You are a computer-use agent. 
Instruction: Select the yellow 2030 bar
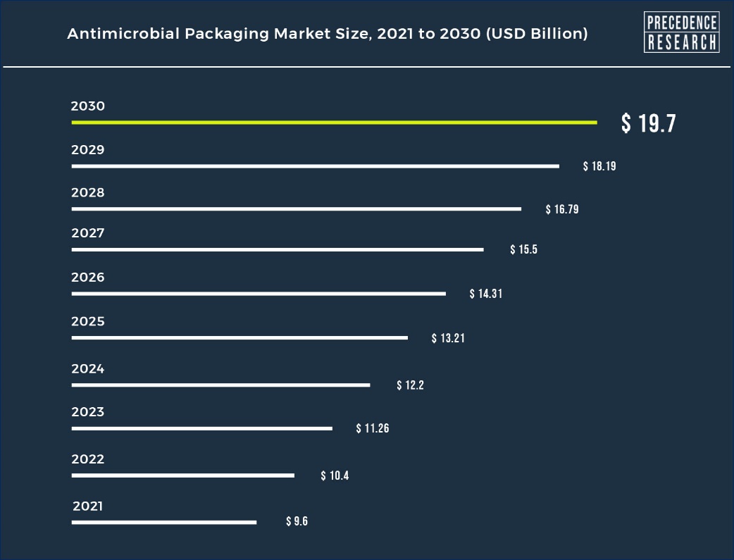[334, 123]
